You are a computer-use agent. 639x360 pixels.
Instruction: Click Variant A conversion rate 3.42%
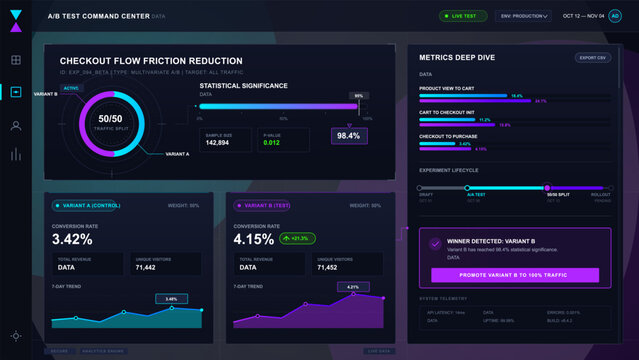[x=72, y=239]
